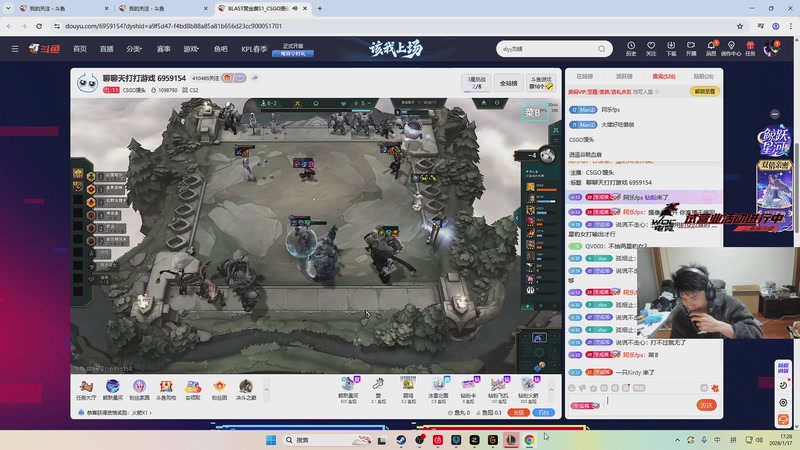The image size is (800, 450).
Task: Open 赛事 in the navbar
Action: [x=163, y=49]
